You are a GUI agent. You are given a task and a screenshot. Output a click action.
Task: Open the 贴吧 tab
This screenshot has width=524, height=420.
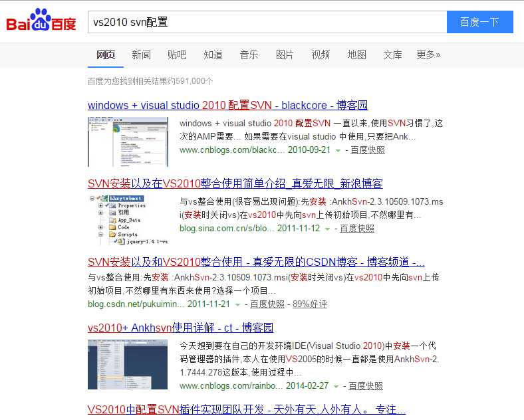[x=177, y=54]
